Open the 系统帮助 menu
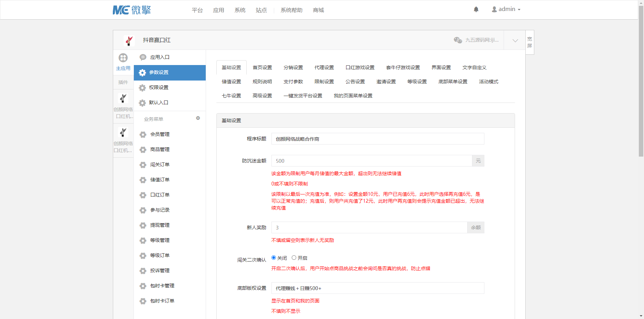644x319 pixels. pos(291,10)
